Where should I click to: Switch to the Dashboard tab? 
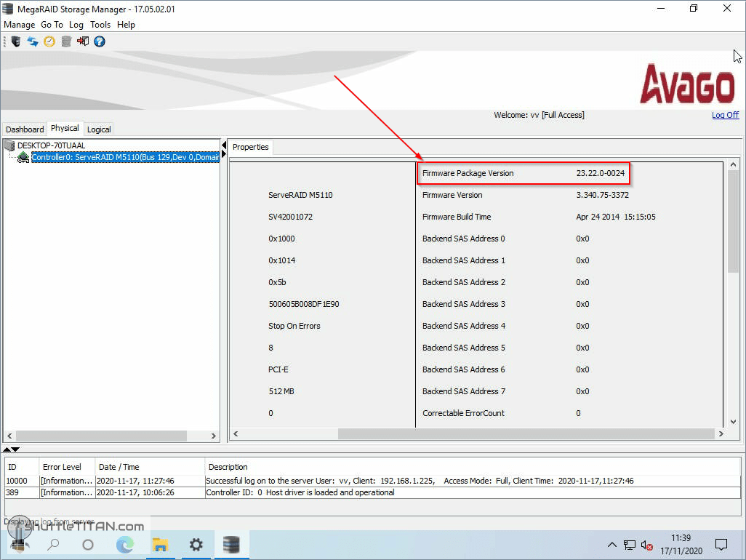pos(24,129)
